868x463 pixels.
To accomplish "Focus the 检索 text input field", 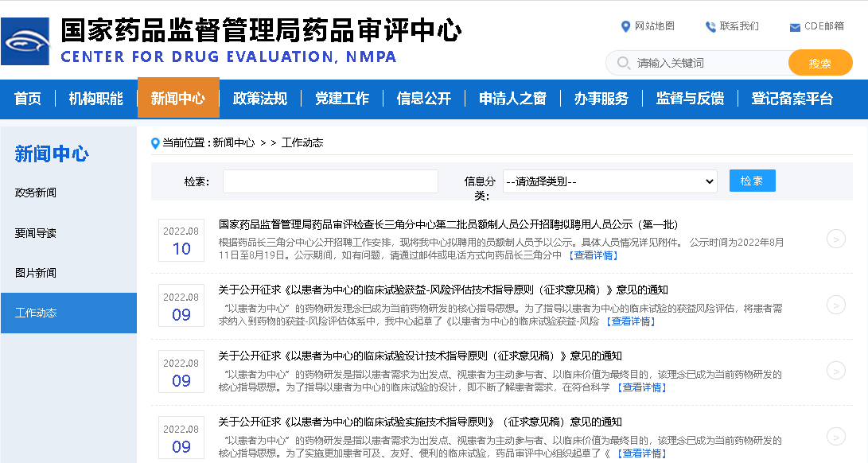I will [x=330, y=181].
